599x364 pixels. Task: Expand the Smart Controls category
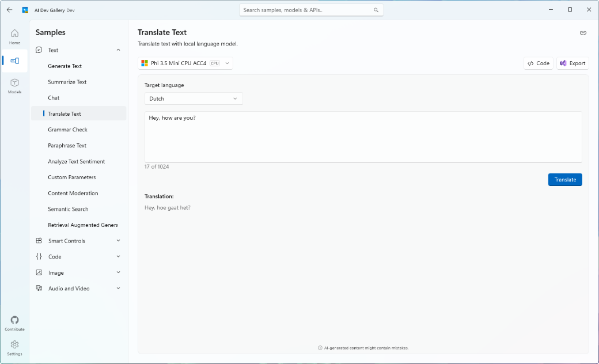[x=118, y=241]
